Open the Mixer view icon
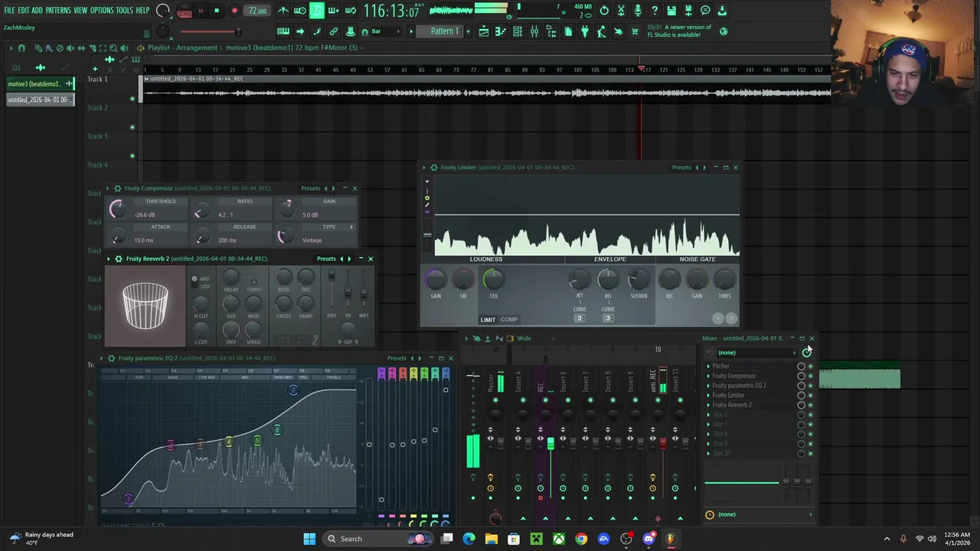 point(534,31)
